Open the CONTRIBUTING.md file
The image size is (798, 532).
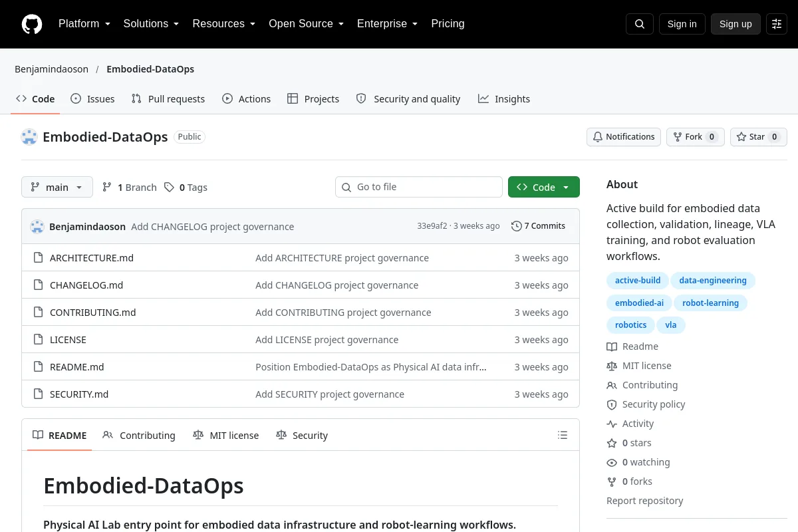coord(93,313)
